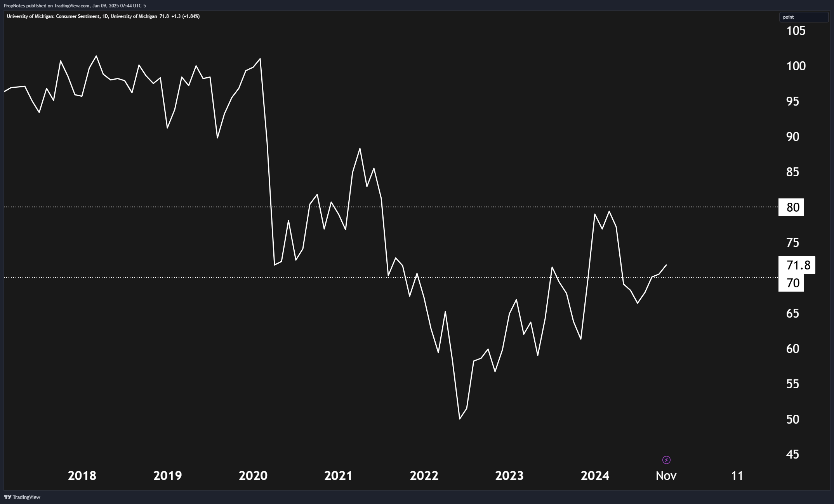Click the 65 tick on price scale
Screen dimensions: 834x504
(793, 313)
